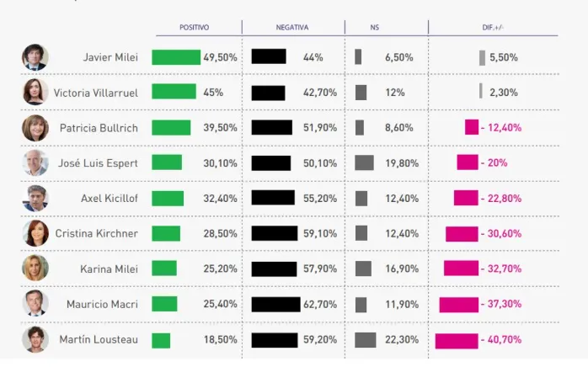588x367 pixels.
Task: Click José Luis Espert's avatar
Action: tap(35, 162)
